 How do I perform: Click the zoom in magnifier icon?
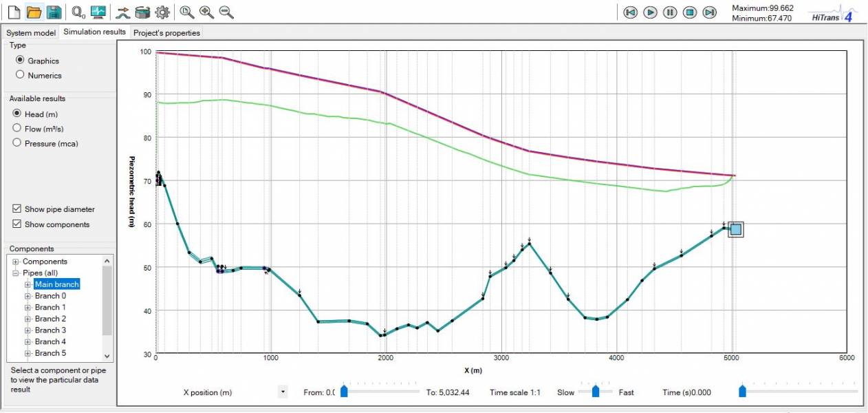[x=206, y=12]
